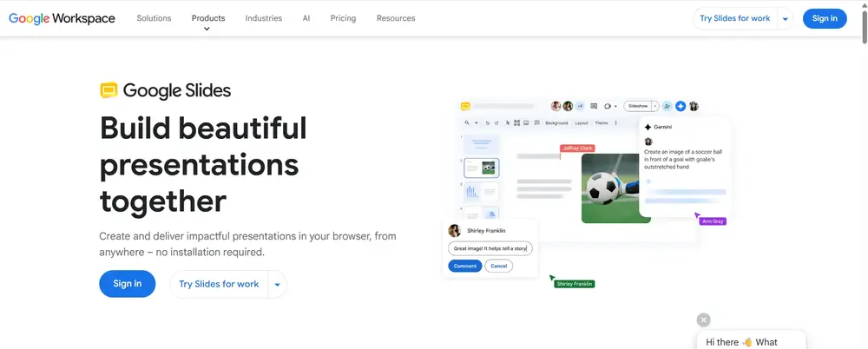The height and width of the screenshot is (349, 868).
Task: Click the insert image icon in preview toolbar
Action: (x=526, y=123)
